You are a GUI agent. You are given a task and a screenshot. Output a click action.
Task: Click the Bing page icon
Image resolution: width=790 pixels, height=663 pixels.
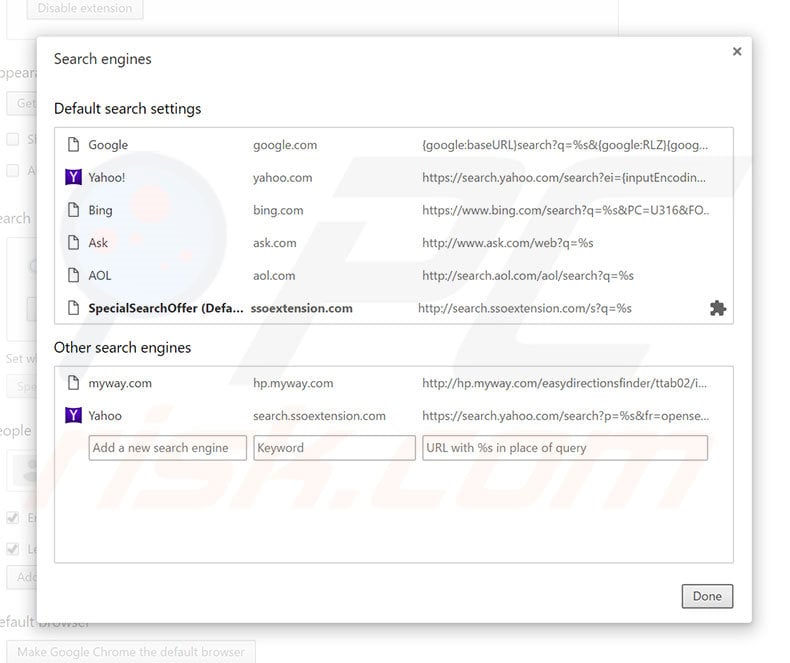click(x=74, y=210)
